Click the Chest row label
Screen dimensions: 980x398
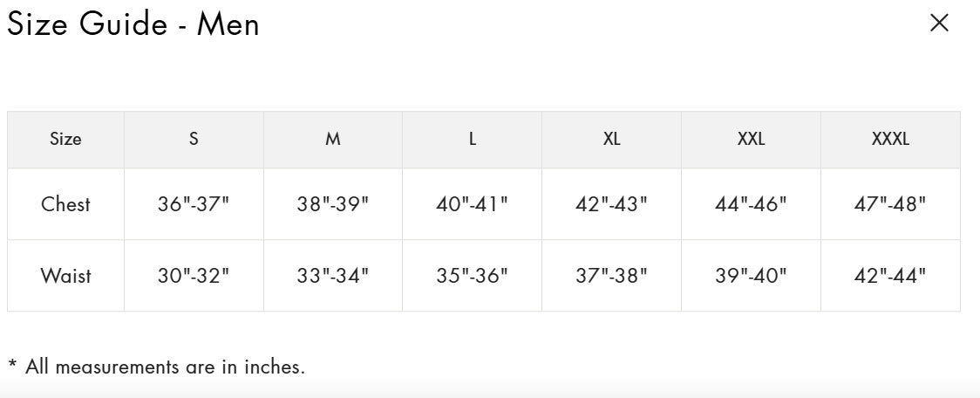pyautogui.click(x=65, y=204)
